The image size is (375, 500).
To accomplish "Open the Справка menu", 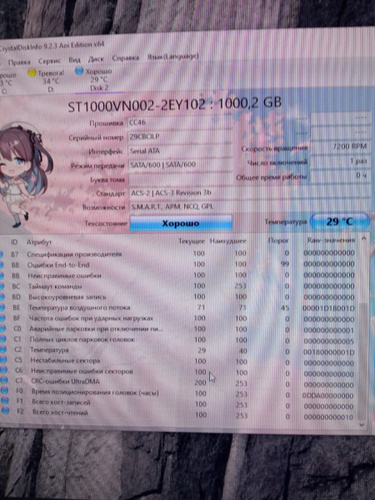I will pos(125,58).
